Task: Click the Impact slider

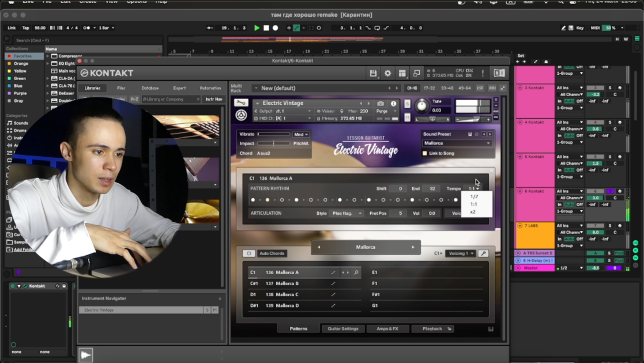Action: (x=273, y=143)
